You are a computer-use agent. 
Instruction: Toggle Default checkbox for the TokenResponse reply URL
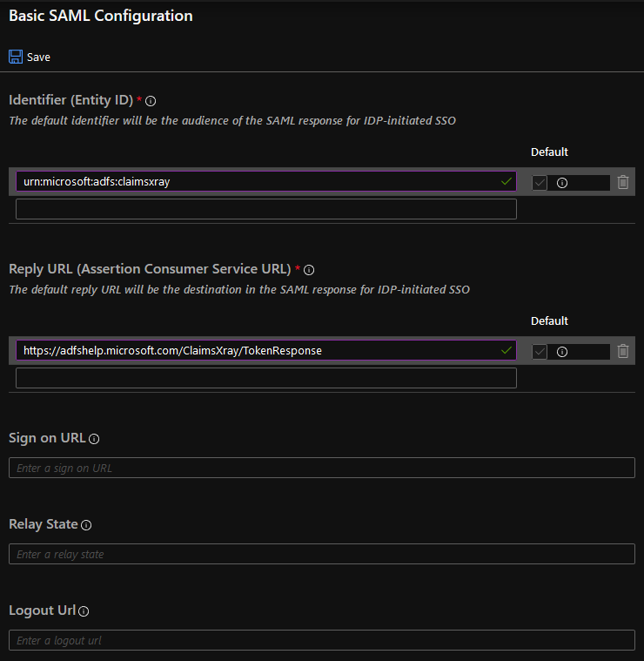pos(540,352)
